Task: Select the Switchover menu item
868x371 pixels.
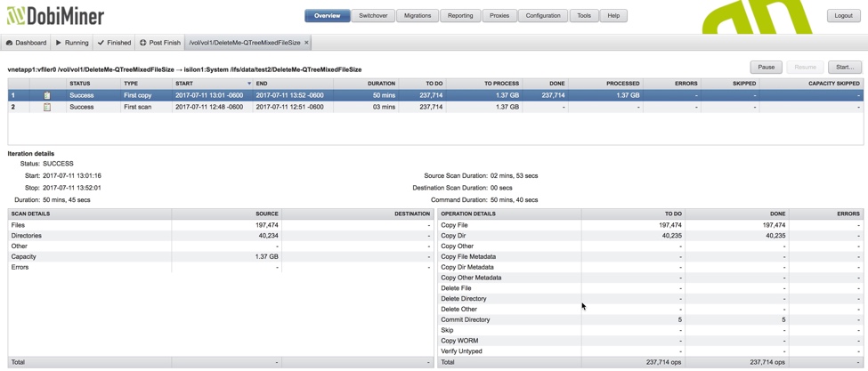Action: pyautogui.click(x=373, y=15)
